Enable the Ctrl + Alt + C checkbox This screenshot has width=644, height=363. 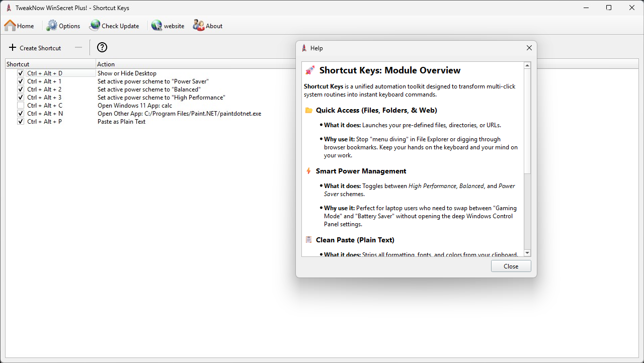click(21, 106)
